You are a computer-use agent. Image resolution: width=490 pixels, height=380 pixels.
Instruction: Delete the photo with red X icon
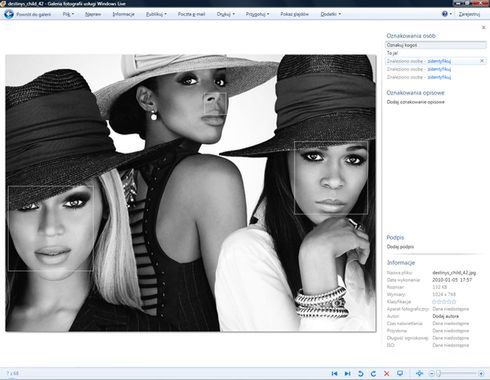click(387, 373)
